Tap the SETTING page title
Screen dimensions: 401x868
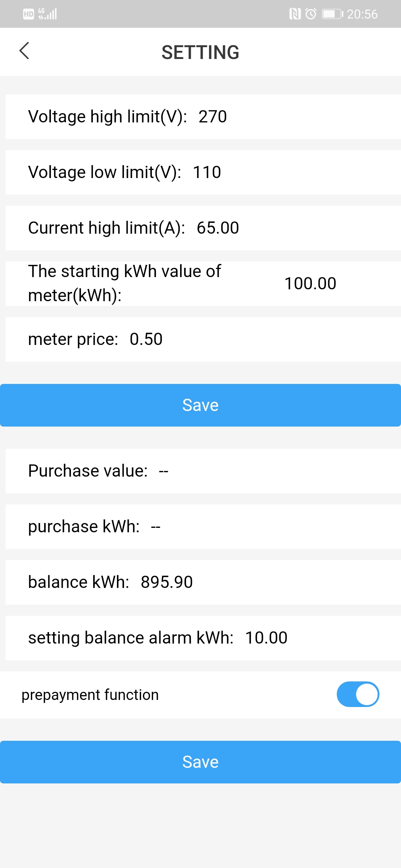pyautogui.click(x=200, y=52)
